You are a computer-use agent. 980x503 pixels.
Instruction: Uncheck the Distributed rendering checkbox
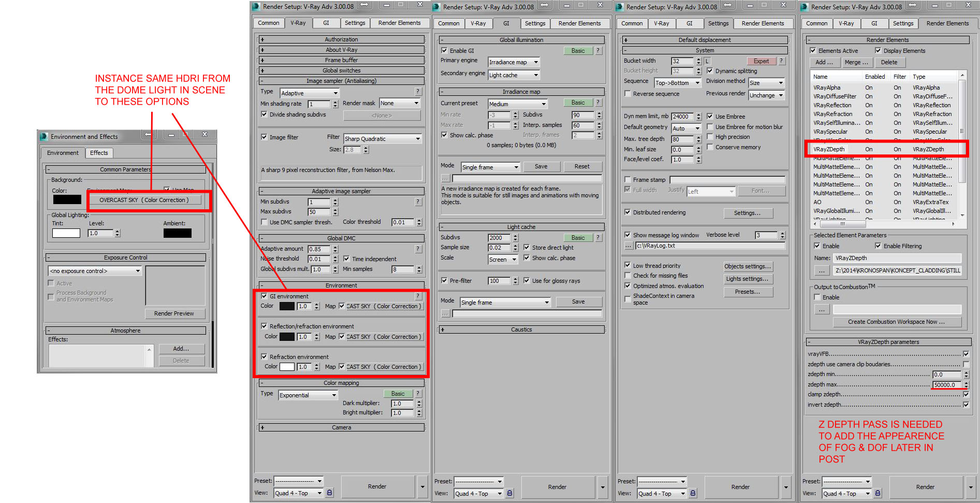point(627,212)
